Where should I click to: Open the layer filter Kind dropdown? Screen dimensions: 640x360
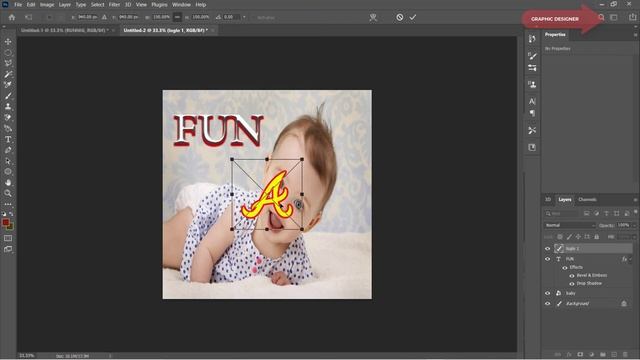coord(562,213)
